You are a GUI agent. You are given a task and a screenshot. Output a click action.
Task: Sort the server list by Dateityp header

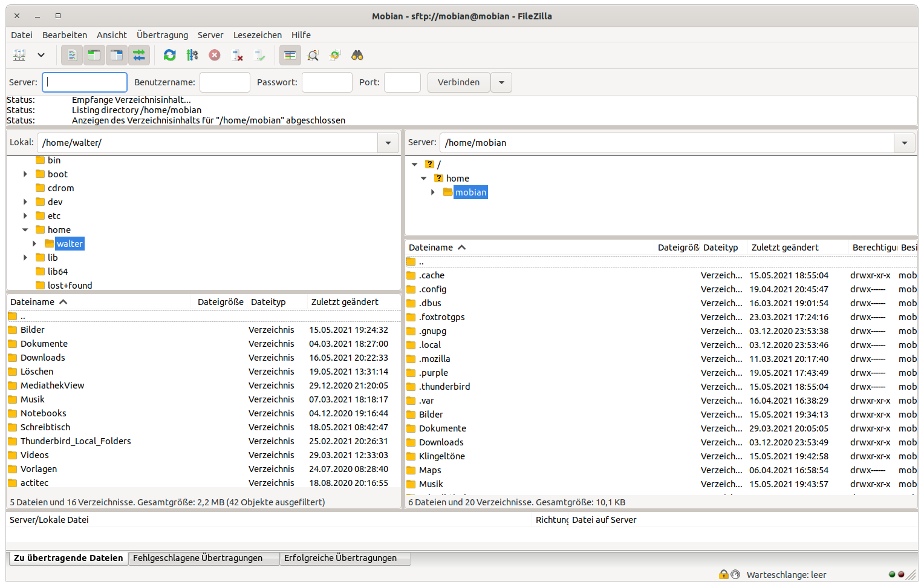[721, 248]
